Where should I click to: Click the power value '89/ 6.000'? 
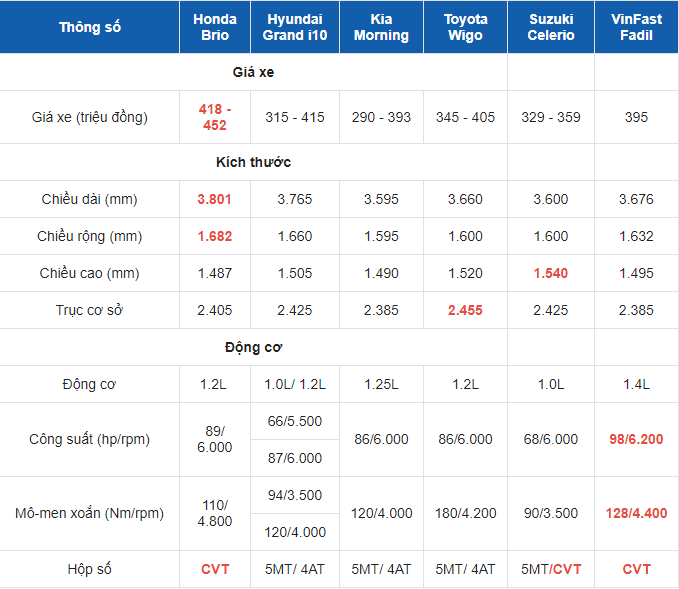[x=215, y=439]
